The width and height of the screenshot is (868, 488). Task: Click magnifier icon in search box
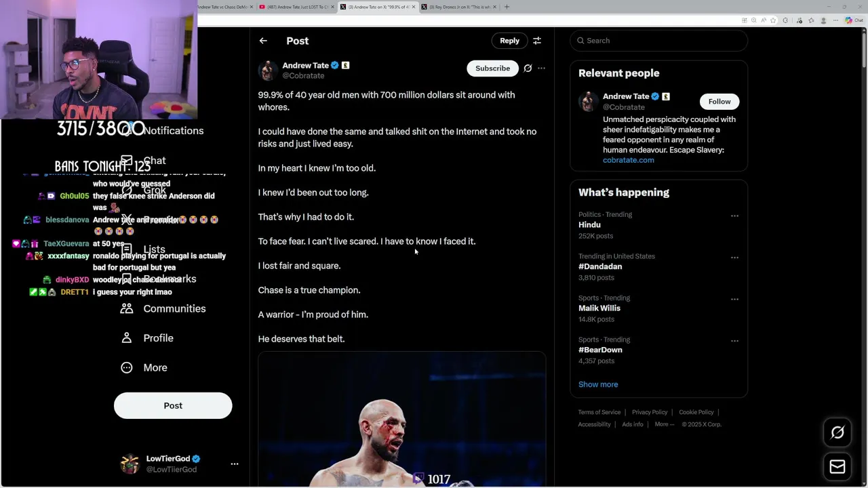[x=580, y=41]
